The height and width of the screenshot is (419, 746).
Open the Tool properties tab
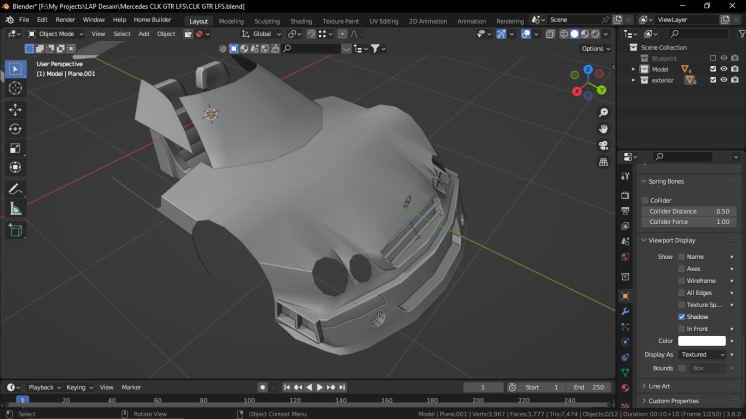(x=625, y=176)
